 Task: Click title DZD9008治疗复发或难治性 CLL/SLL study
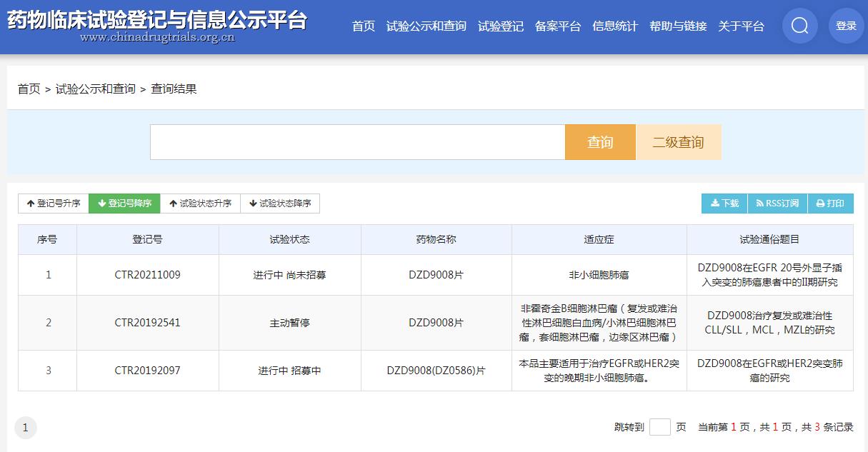[770, 323]
